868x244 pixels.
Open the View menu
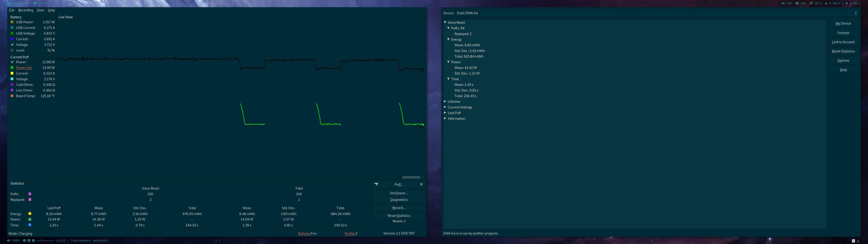(x=40, y=10)
